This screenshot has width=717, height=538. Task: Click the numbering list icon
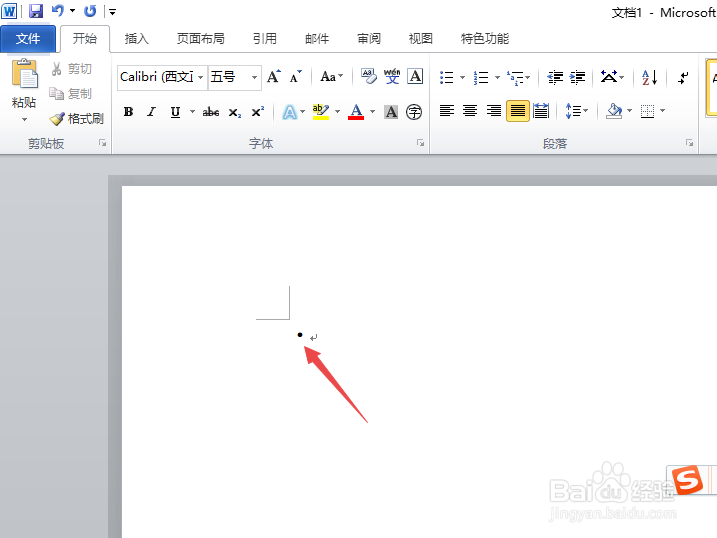(x=481, y=78)
